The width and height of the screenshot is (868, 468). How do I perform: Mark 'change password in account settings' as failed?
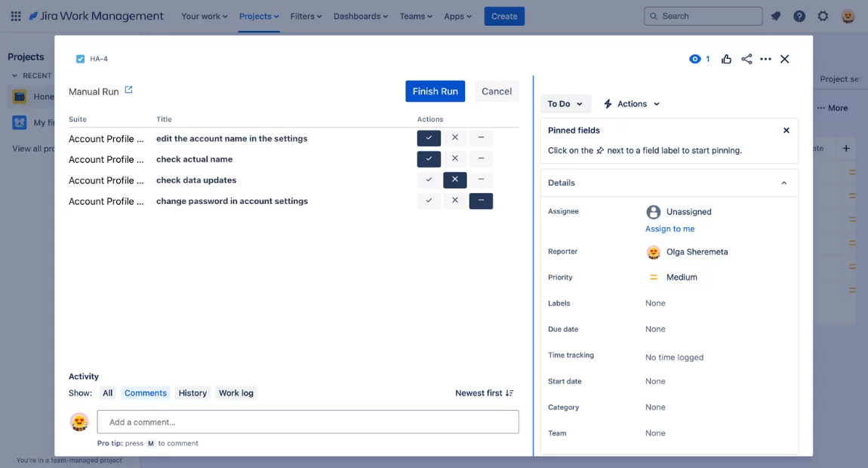(454, 201)
